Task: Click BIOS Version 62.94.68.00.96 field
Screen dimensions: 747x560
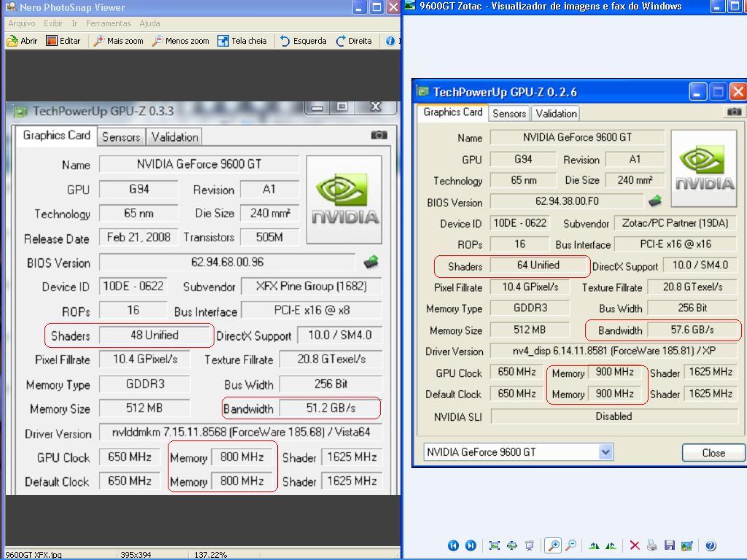Action: click(228, 262)
